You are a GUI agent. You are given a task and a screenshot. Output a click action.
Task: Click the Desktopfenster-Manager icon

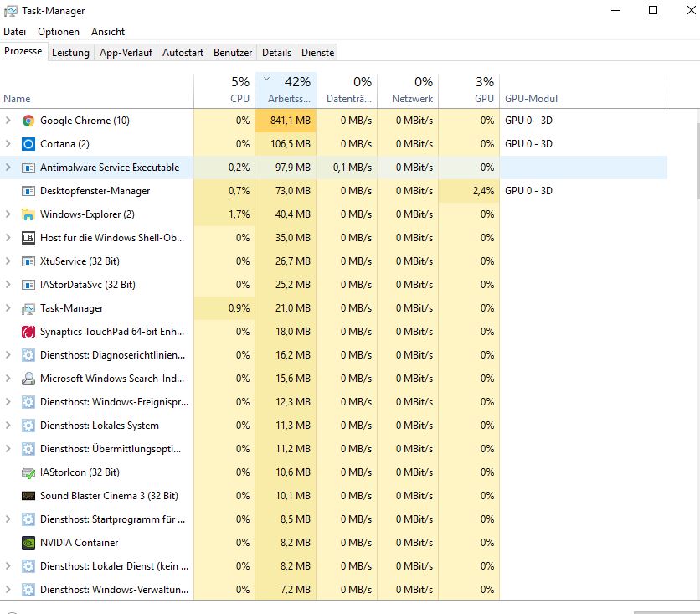click(x=28, y=191)
